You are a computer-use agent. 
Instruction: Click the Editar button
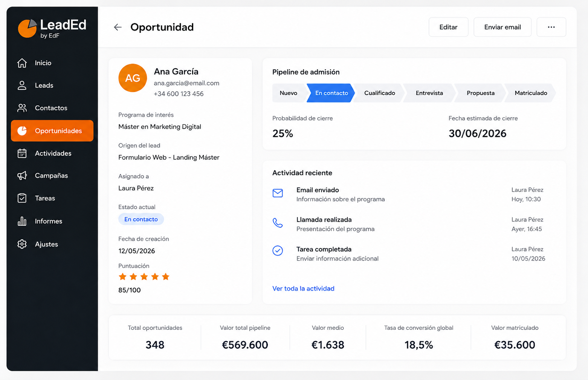(x=448, y=27)
